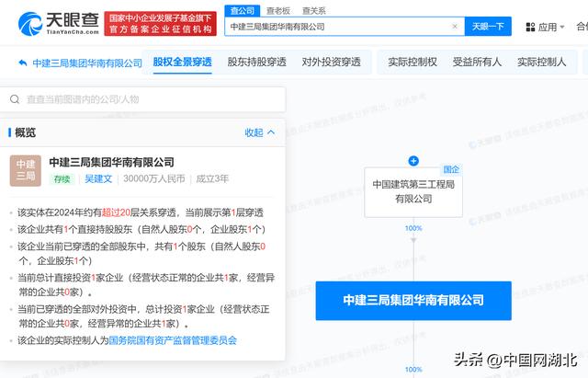This screenshot has width=588, height=378.
Task: Click the 30000万人民币 capital text
Action: [x=154, y=178]
